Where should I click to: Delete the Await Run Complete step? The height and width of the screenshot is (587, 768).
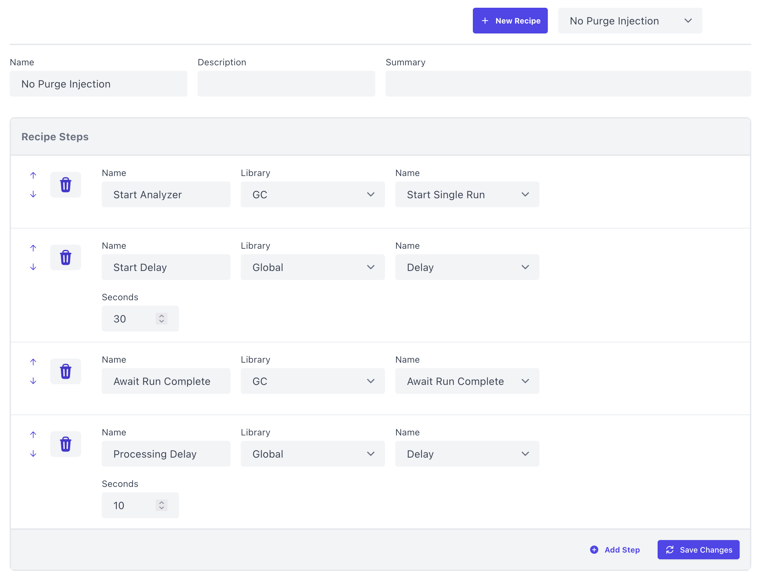click(x=66, y=372)
